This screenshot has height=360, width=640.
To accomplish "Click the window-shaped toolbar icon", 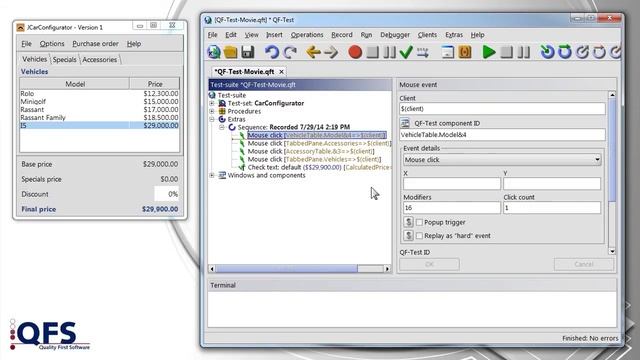I will tap(448, 52).
